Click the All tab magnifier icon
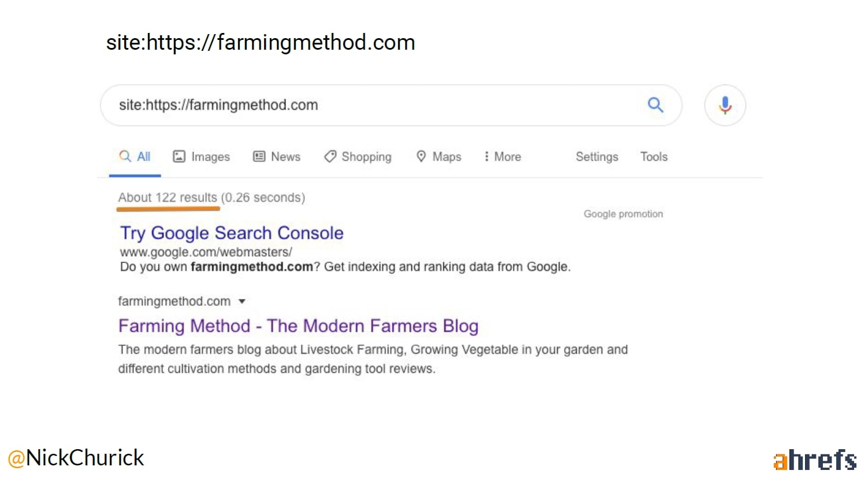The width and height of the screenshot is (868, 485). [125, 156]
